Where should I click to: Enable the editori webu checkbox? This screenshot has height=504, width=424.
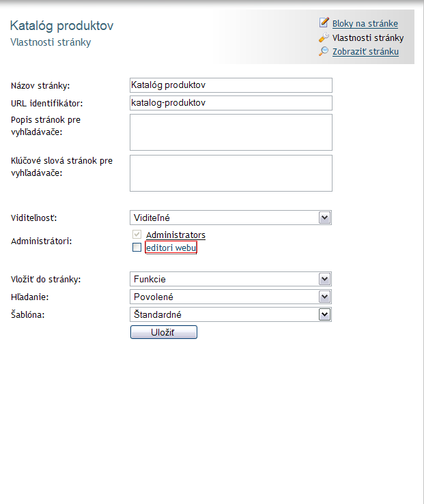pyautogui.click(x=137, y=247)
